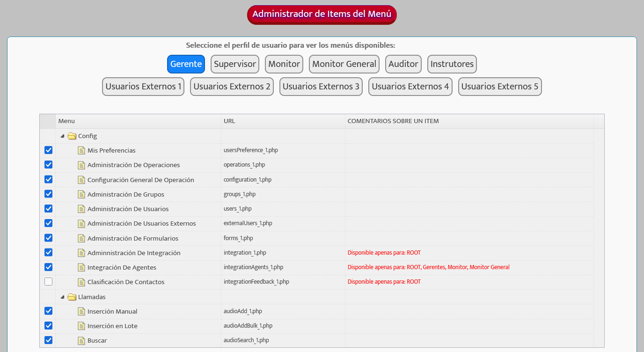The image size is (644, 352).
Task: Uncheck the Mis Preferencias checkbox
Action: click(48, 150)
